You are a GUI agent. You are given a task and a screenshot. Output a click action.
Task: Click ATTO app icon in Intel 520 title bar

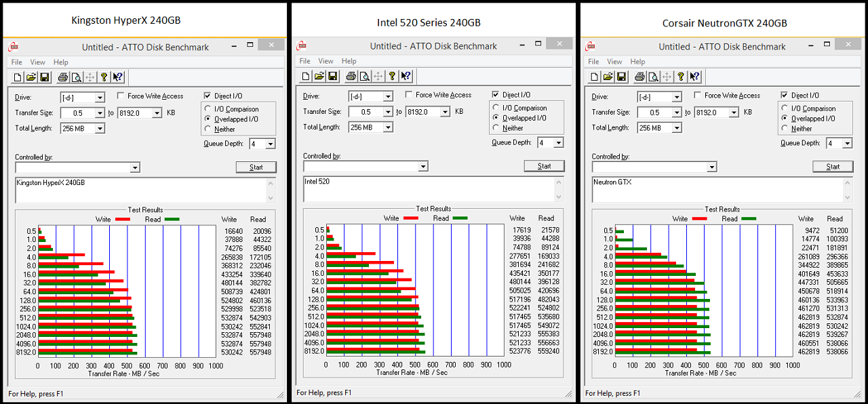pos(302,46)
